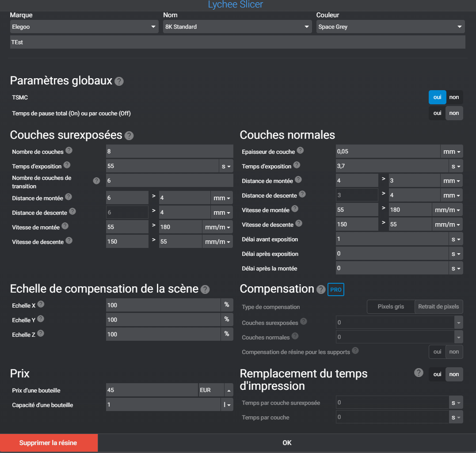Enable total pause time with oui
This screenshot has height=453, width=476.
437,113
